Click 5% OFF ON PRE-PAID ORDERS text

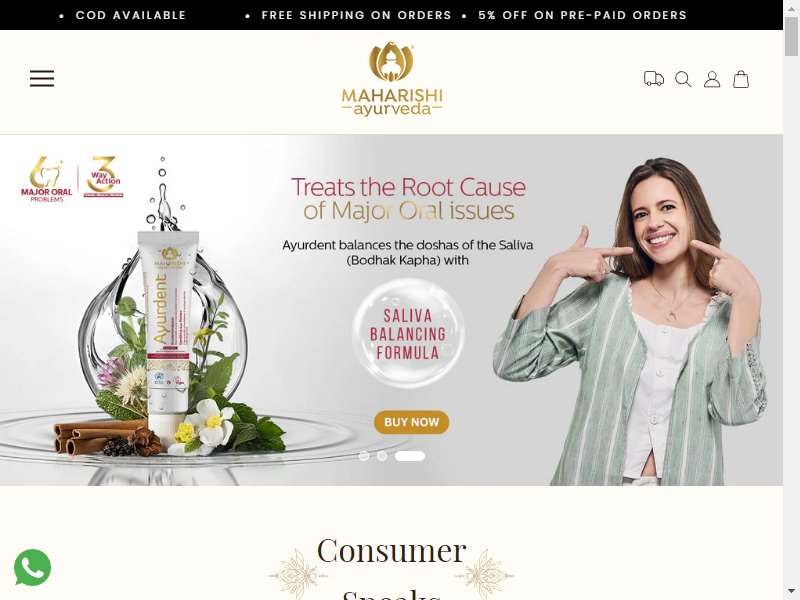coord(582,15)
